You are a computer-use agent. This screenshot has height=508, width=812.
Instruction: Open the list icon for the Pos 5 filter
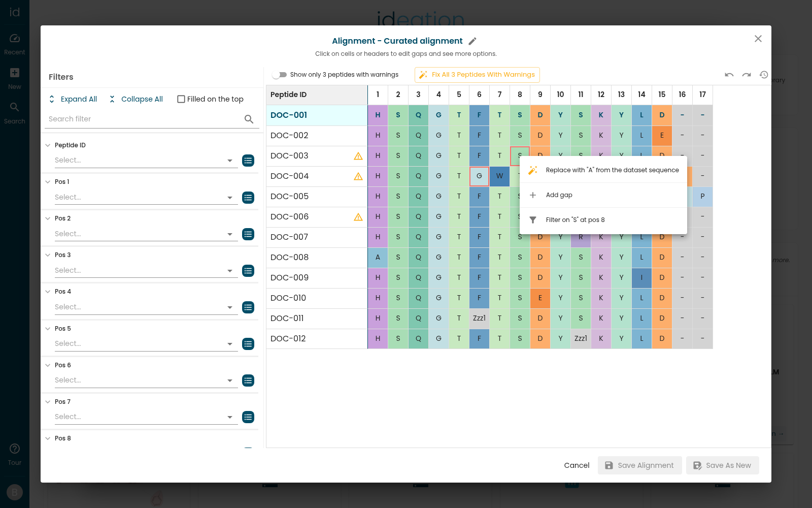coord(248,344)
